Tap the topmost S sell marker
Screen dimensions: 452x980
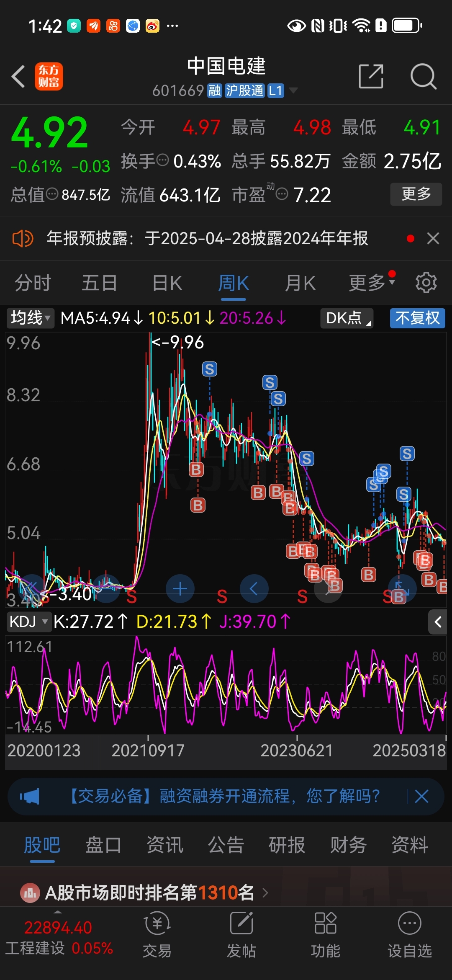(x=210, y=369)
